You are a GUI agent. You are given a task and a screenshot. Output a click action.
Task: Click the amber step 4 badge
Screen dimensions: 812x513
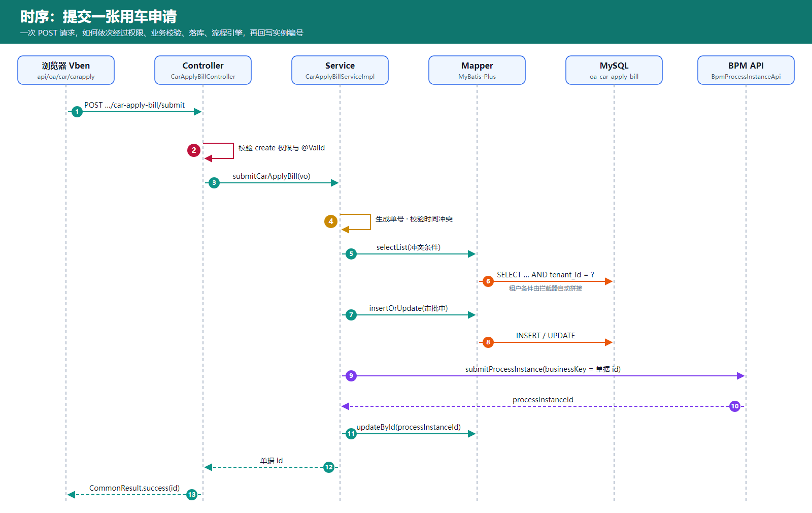331,221
